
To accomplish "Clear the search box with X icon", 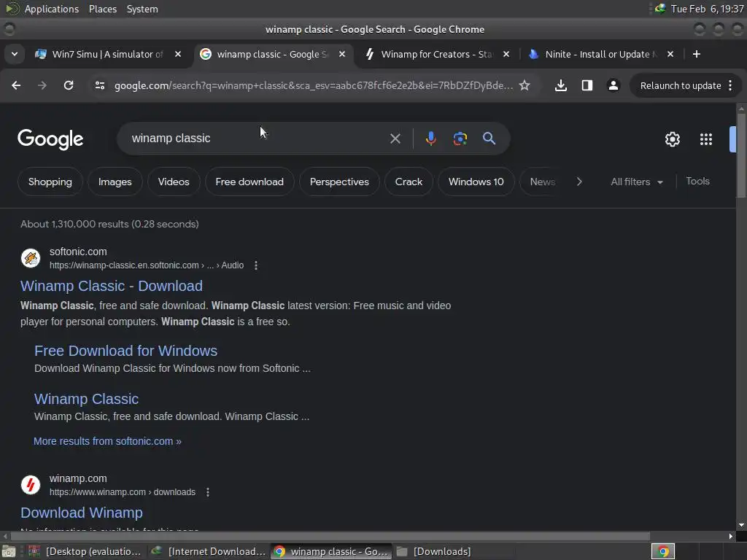I will 395,139.
